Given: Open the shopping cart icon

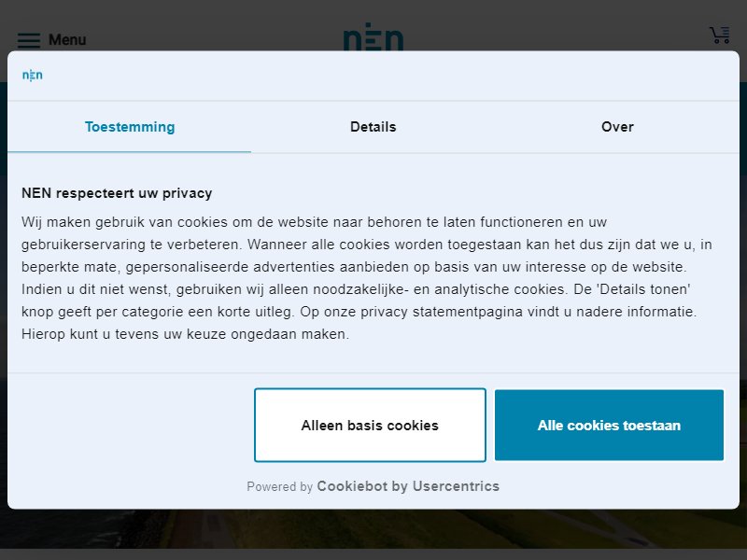Looking at the screenshot, I should [720, 35].
